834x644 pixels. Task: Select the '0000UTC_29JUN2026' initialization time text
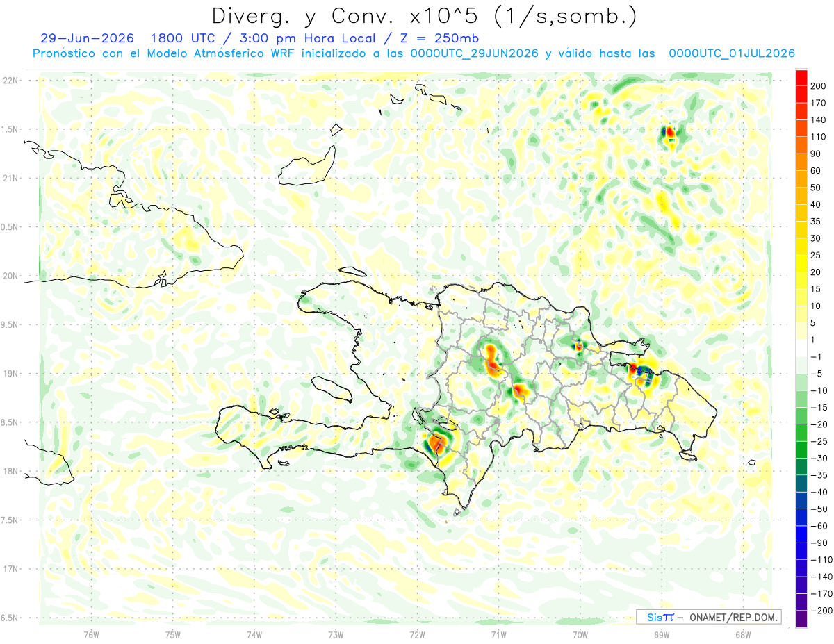coord(474,53)
